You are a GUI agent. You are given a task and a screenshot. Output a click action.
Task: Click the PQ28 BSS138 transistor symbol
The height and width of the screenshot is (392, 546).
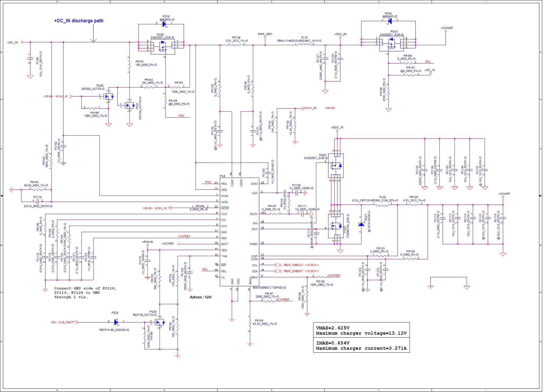pyautogui.click(x=160, y=322)
